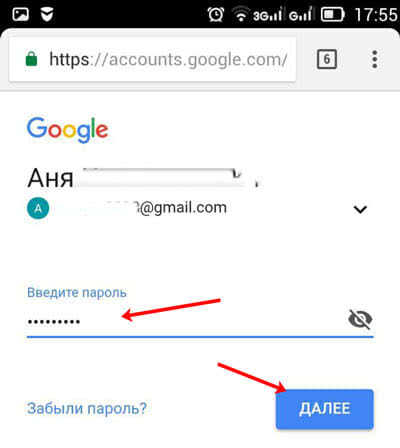Tap the green padlock security icon
The height and width of the screenshot is (448, 400).
point(31,59)
